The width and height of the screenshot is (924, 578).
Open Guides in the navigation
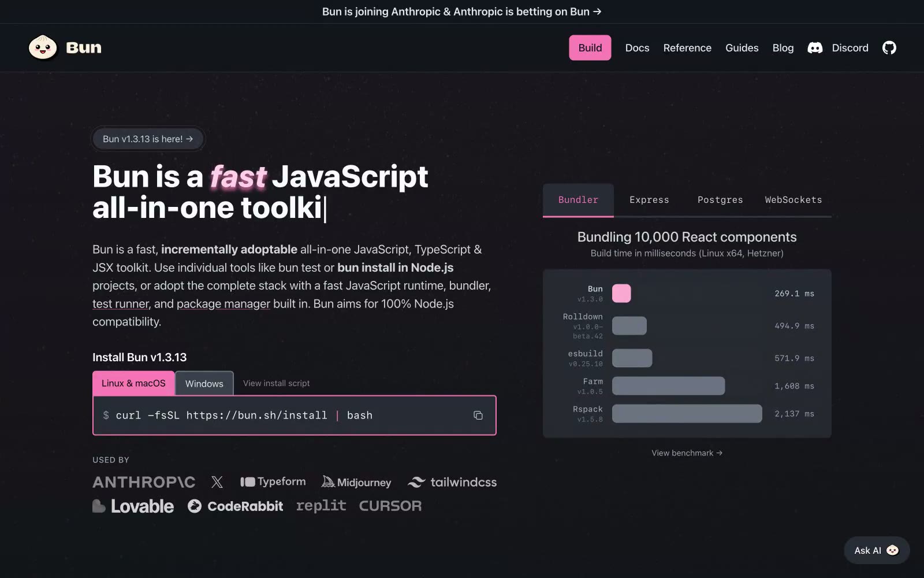(x=742, y=48)
